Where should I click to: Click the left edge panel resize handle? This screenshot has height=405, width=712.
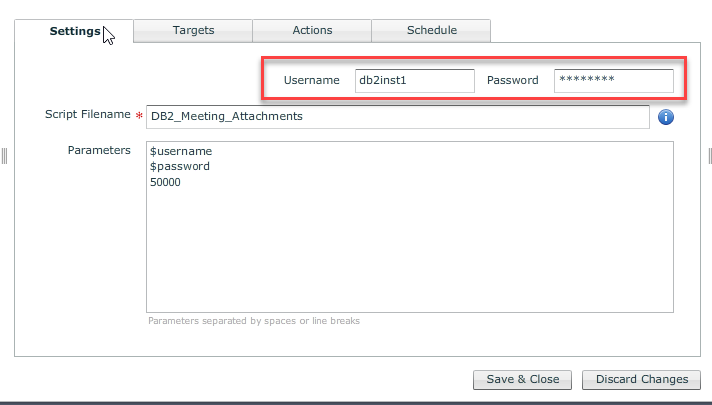[x=4, y=155]
